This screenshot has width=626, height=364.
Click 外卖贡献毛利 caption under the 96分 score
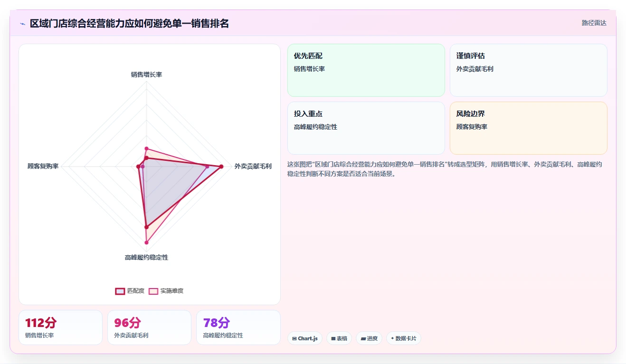pos(131,336)
